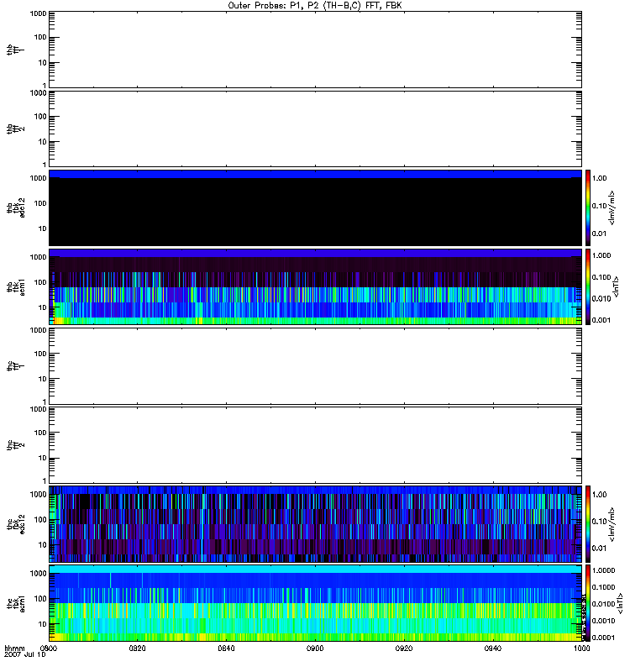Screen dimensions: 630x672
Task: Click the first empty thc FFT panel
Action: click(315, 366)
